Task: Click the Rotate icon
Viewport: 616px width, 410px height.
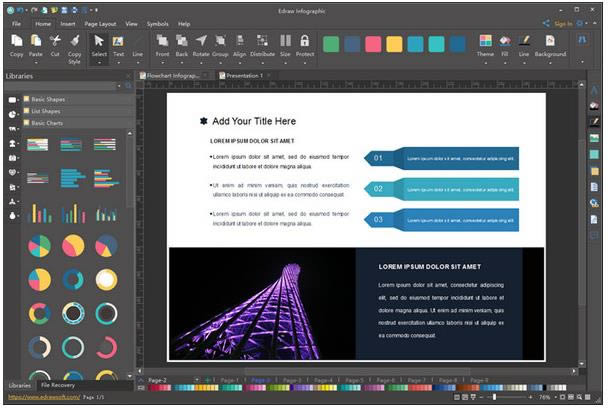Action: pyautogui.click(x=201, y=46)
